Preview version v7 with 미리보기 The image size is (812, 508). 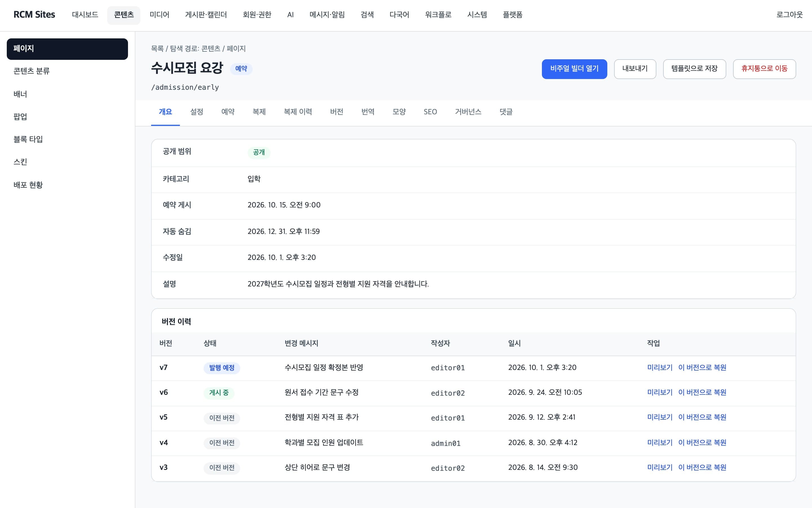tap(660, 367)
